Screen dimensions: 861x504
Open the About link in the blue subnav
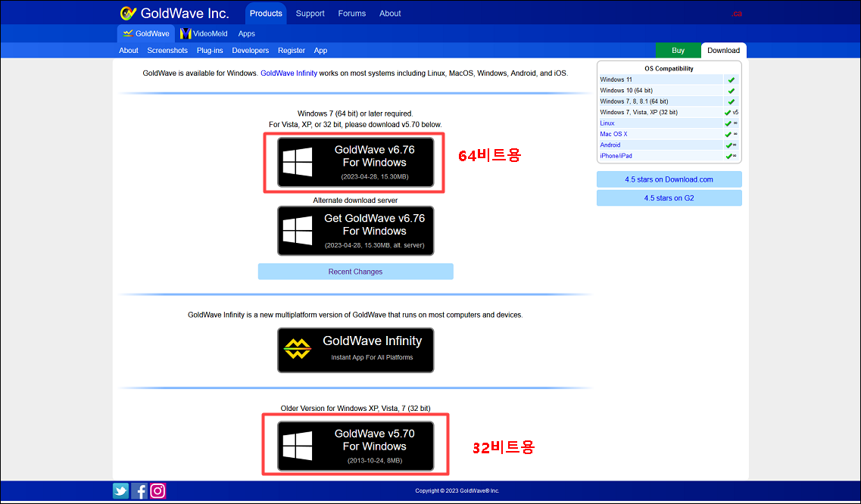[x=129, y=51]
